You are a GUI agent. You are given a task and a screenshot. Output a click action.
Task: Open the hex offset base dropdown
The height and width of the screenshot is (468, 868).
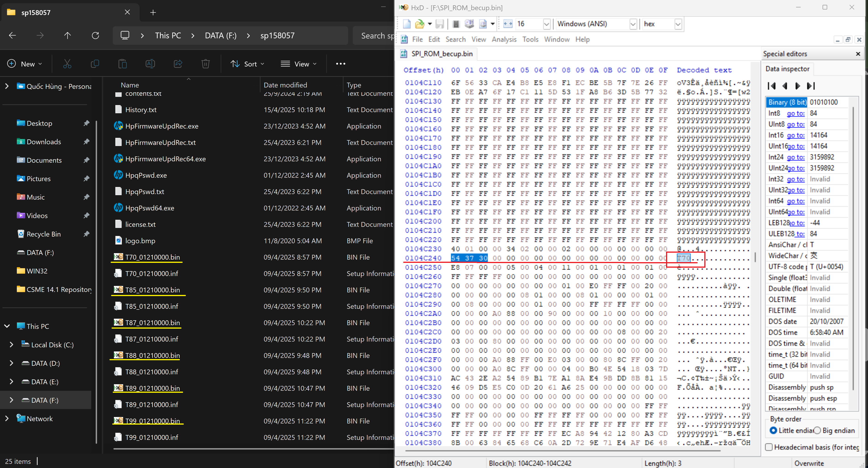[x=678, y=24]
